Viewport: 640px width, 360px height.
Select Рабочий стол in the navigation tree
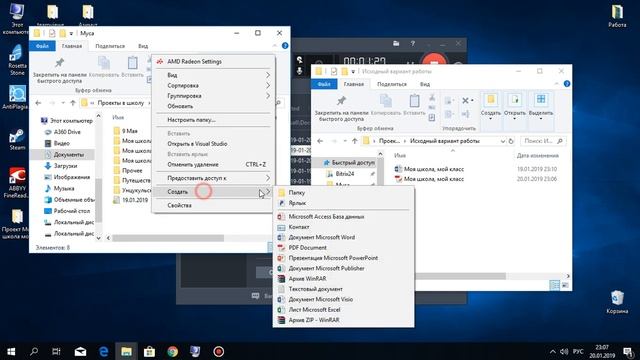click(71, 211)
